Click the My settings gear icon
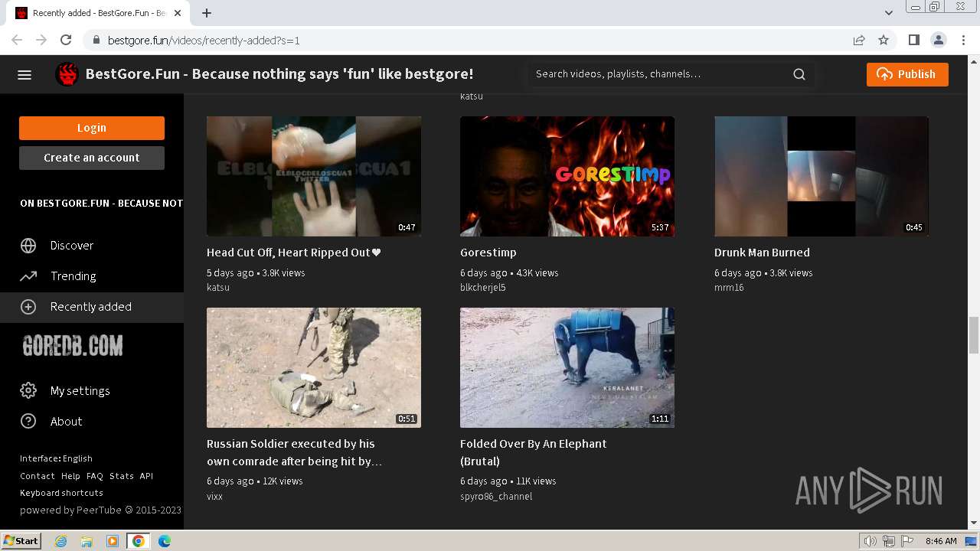 (28, 391)
